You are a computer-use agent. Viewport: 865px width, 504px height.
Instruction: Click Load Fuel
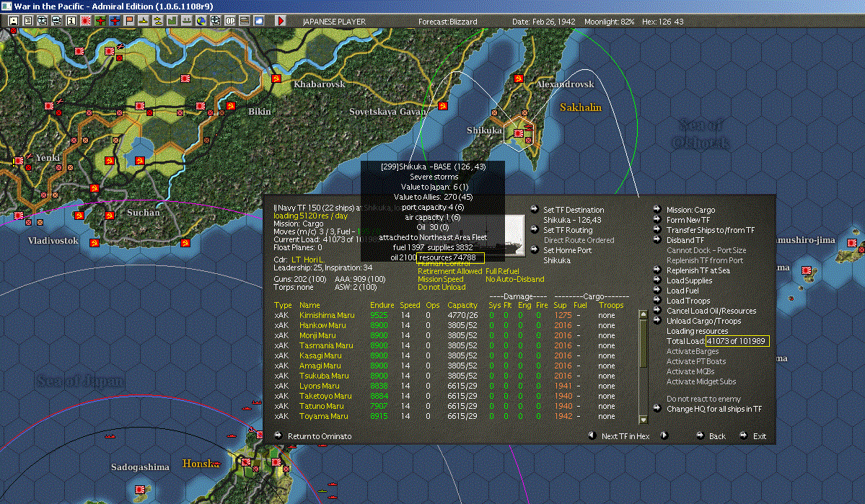(x=682, y=291)
